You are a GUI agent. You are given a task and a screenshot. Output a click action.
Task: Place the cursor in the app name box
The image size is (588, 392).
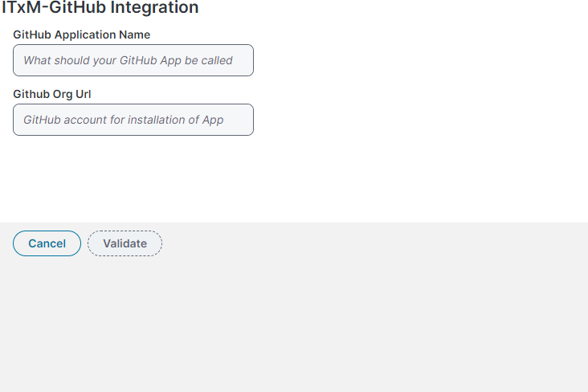point(133,60)
